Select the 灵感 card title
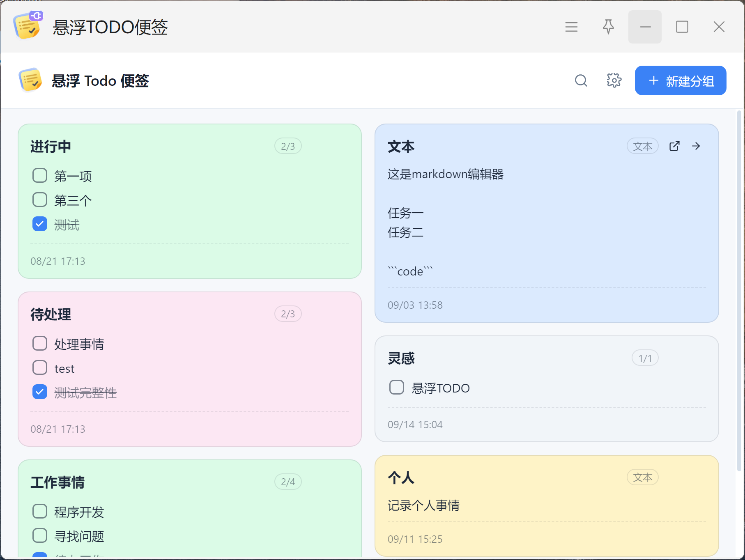 (401, 358)
